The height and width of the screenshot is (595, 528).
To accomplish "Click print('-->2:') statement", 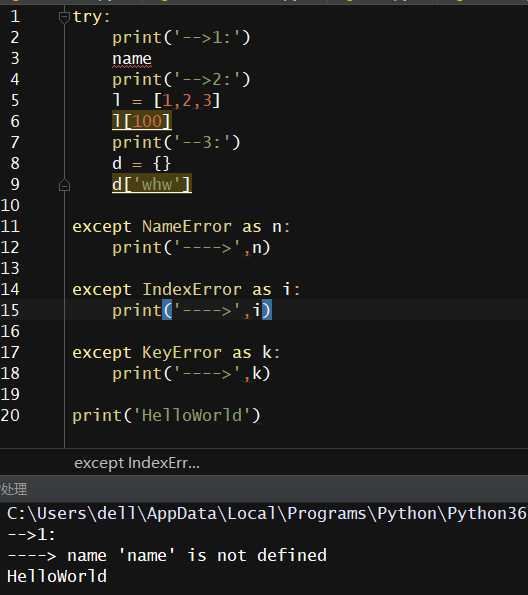I will coord(181,80).
